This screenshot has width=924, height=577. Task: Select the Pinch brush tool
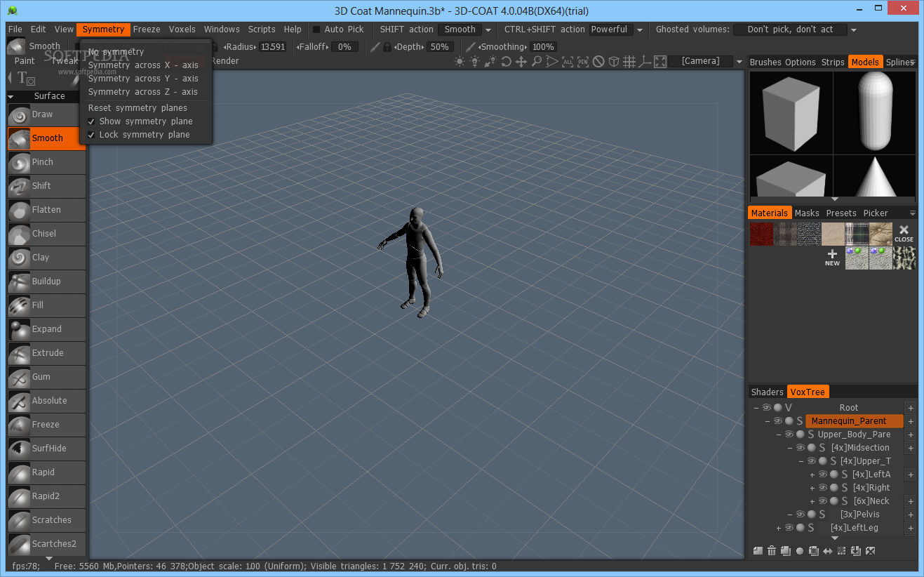click(46, 162)
